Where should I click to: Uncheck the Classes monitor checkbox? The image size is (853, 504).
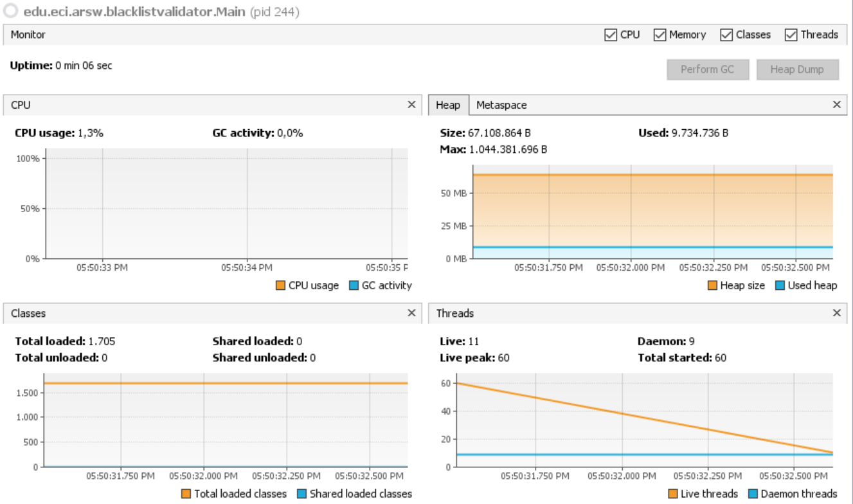(x=726, y=35)
